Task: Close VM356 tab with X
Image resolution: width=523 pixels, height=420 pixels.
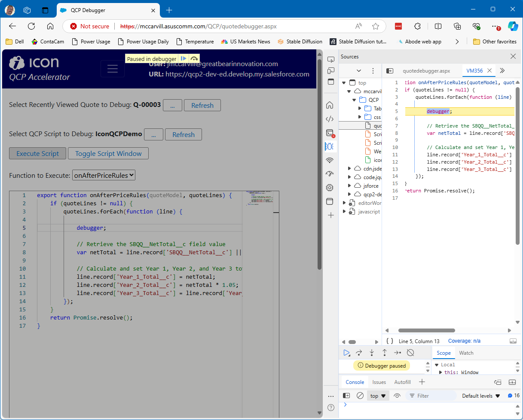Action: tap(489, 71)
